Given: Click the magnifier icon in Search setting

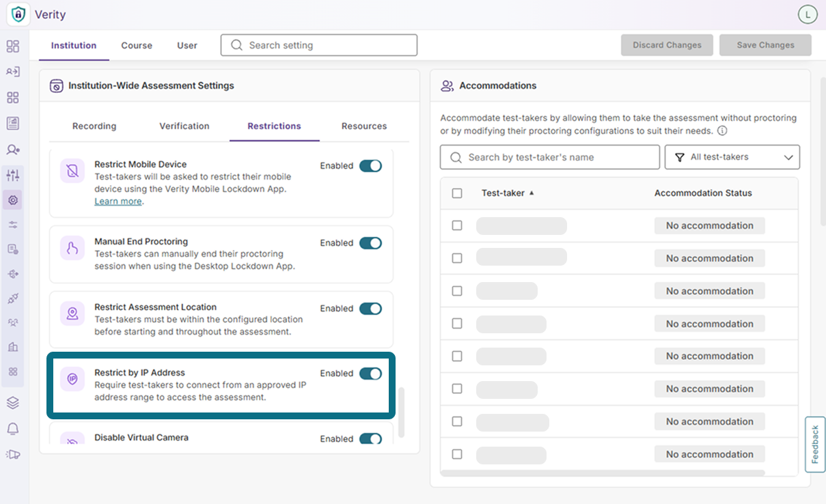Looking at the screenshot, I should click(237, 45).
